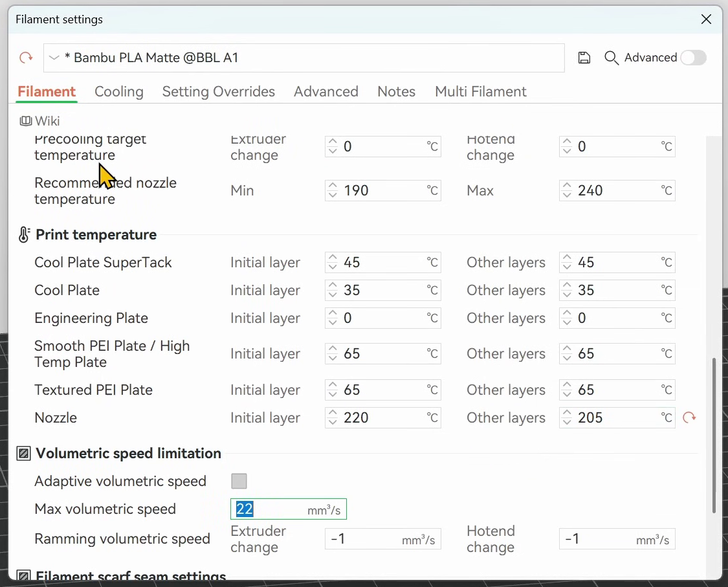The height and width of the screenshot is (587, 728).
Task: Decrease the recommended nozzle Max temperature
Action: click(567, 195)
